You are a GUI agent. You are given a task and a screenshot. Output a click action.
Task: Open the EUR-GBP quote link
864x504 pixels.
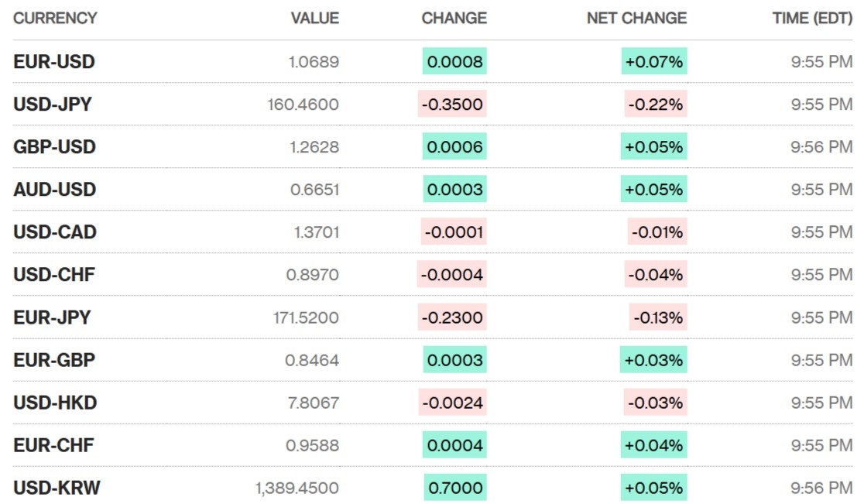[54, 360]
